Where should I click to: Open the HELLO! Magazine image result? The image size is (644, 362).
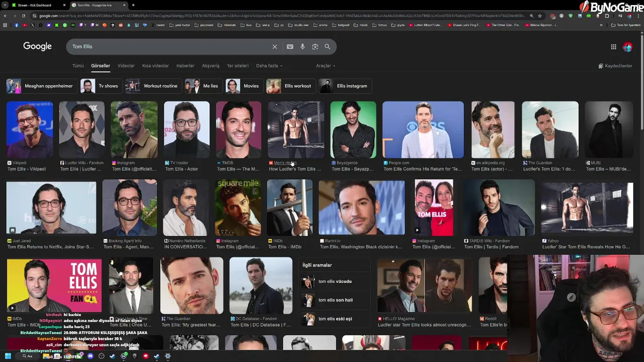pos(425,286)
